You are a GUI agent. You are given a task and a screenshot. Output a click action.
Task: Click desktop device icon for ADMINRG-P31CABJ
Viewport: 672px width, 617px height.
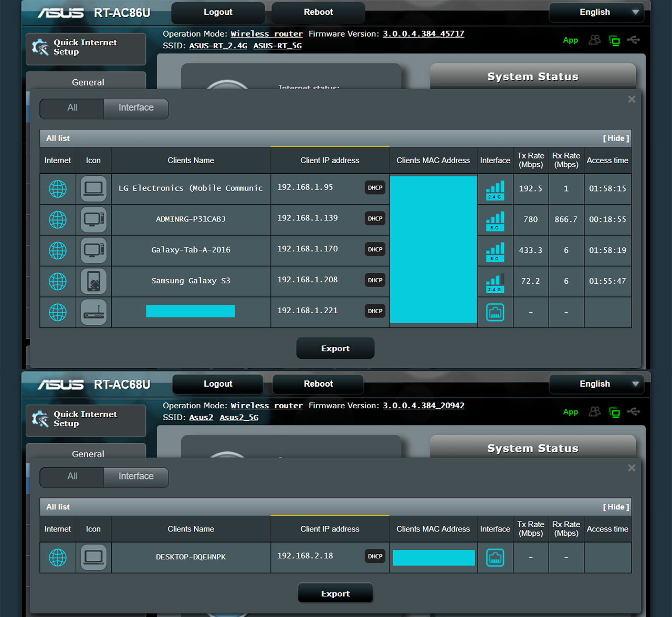click(93, 219)
